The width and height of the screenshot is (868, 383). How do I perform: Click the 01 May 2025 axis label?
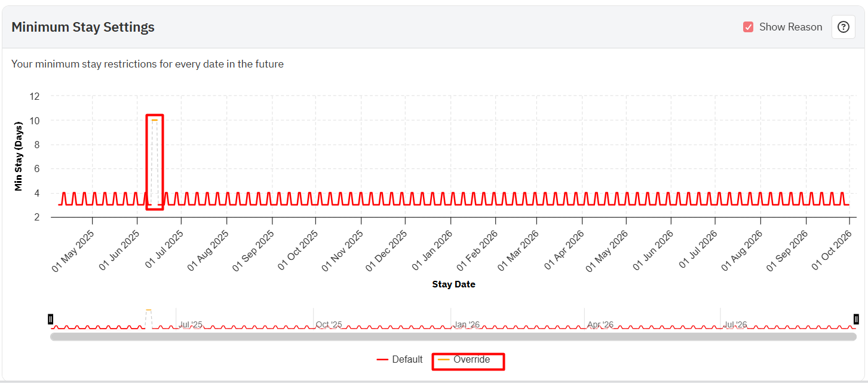click(73, 252)
